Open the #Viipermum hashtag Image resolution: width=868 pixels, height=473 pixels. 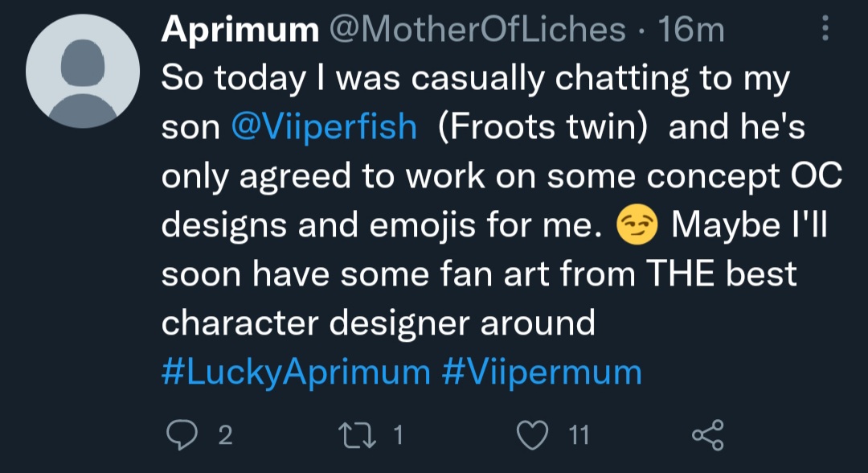tap(542, 372)
